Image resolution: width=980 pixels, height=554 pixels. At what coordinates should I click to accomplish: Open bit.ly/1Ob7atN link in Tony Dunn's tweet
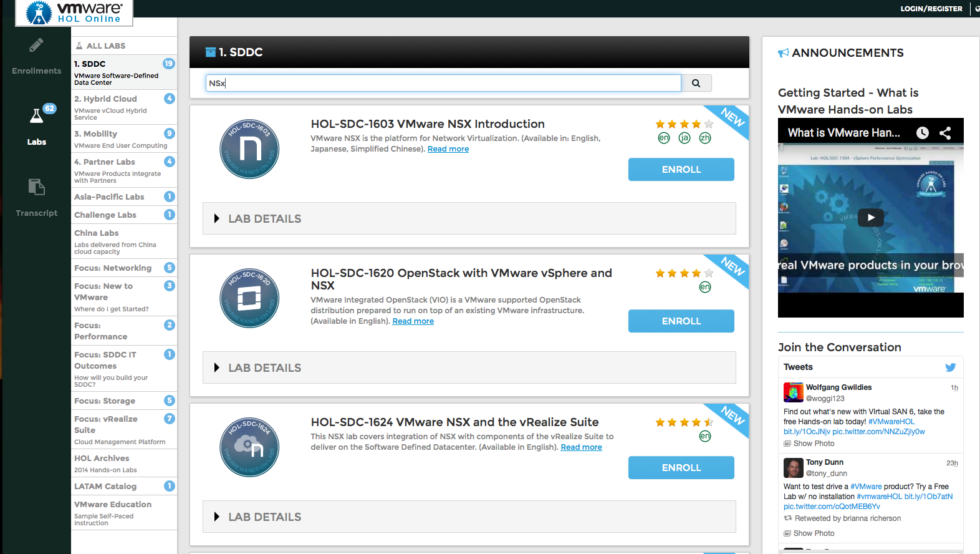[x=929, y=497]
